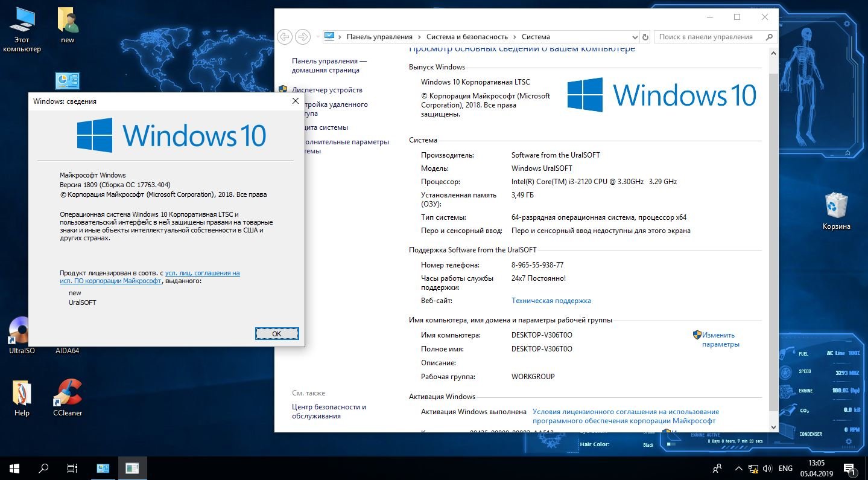
Task: Click the computer icon in the address bar
Action: point(329,37)
